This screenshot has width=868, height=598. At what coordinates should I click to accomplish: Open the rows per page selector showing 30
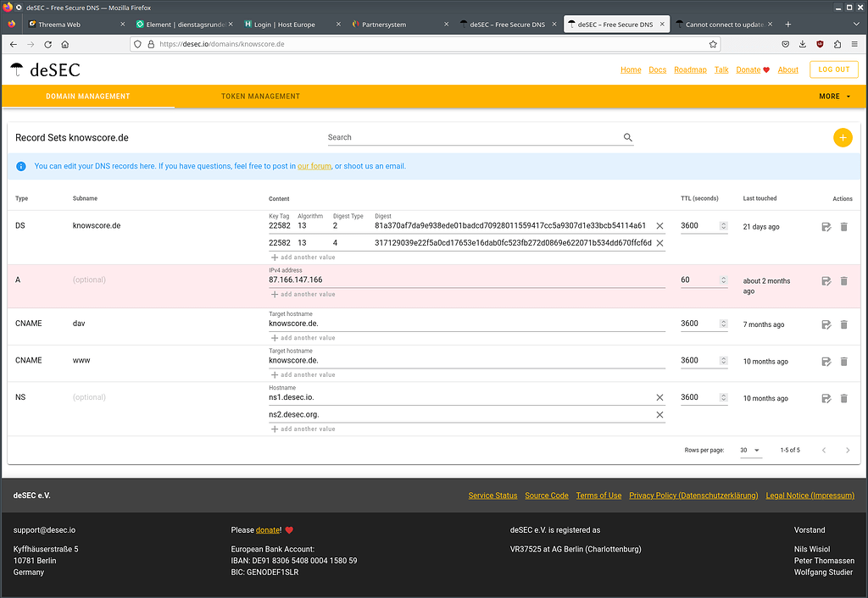pyautogui.click(x=750, y=450)
